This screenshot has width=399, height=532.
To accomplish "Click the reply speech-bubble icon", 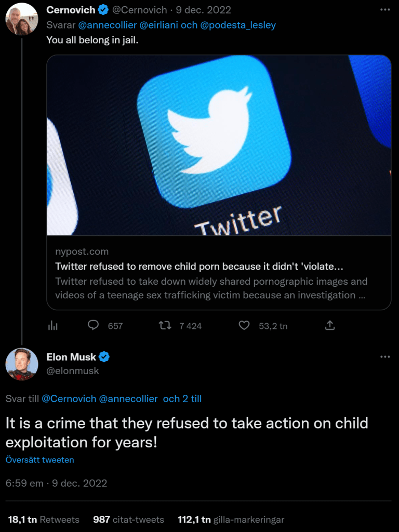I will (x=94, y=325).
